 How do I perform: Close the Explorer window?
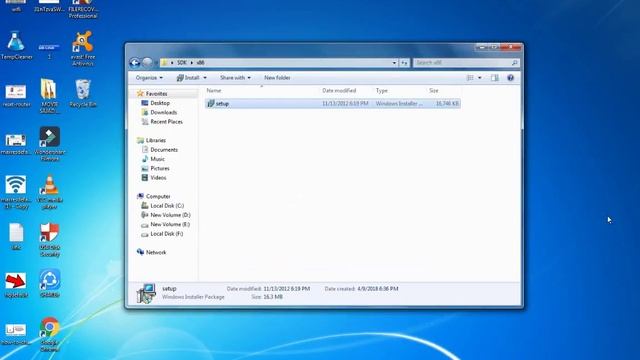point(511,47)
